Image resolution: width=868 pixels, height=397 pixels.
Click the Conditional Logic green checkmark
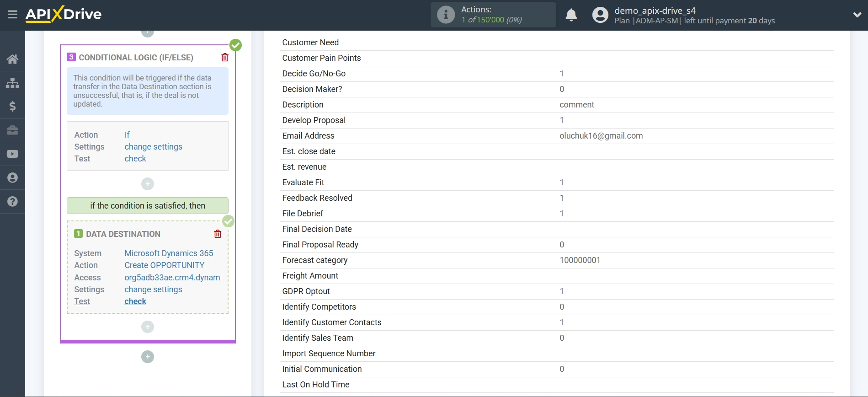(x=235, y=45)
